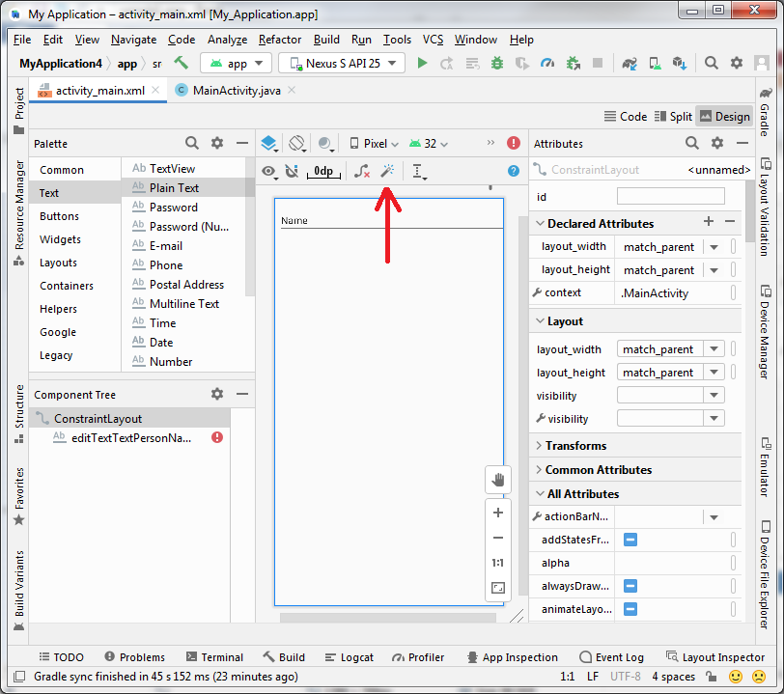Screen dimensions: 784x694
Task: Open the Refactor menu
Action: [x=280, y=40]
